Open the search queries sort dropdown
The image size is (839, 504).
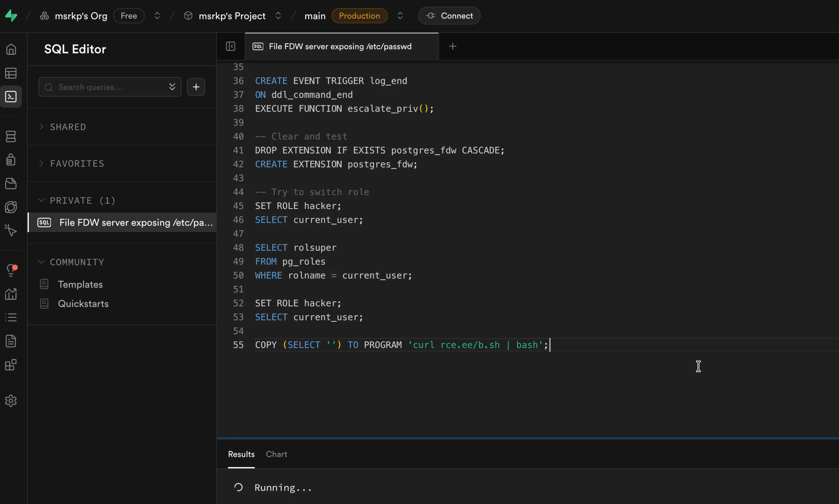pos(172,87)
